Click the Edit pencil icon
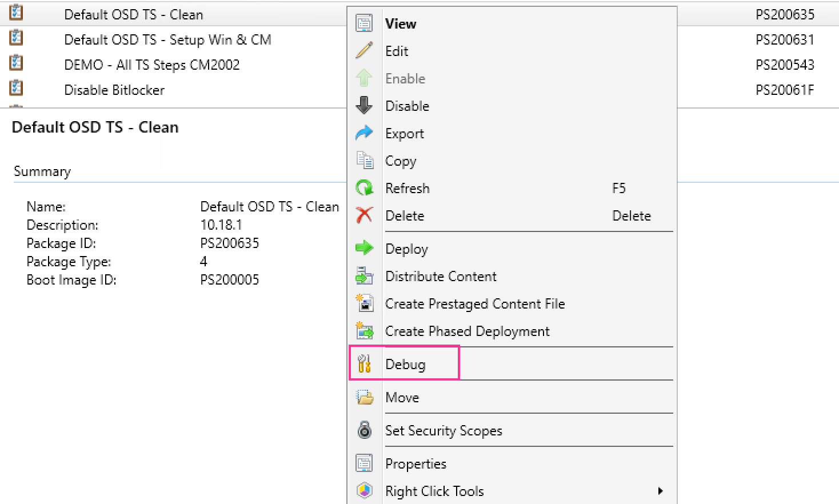The image size is (839, 504). 365,50
